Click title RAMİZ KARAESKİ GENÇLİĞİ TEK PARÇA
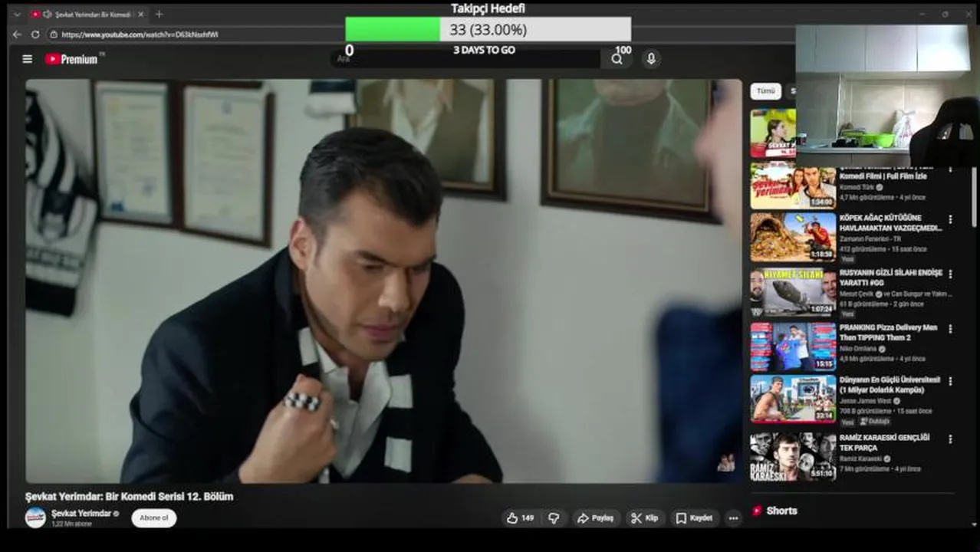Screen dimensions: 980x552 pos(884,442)
